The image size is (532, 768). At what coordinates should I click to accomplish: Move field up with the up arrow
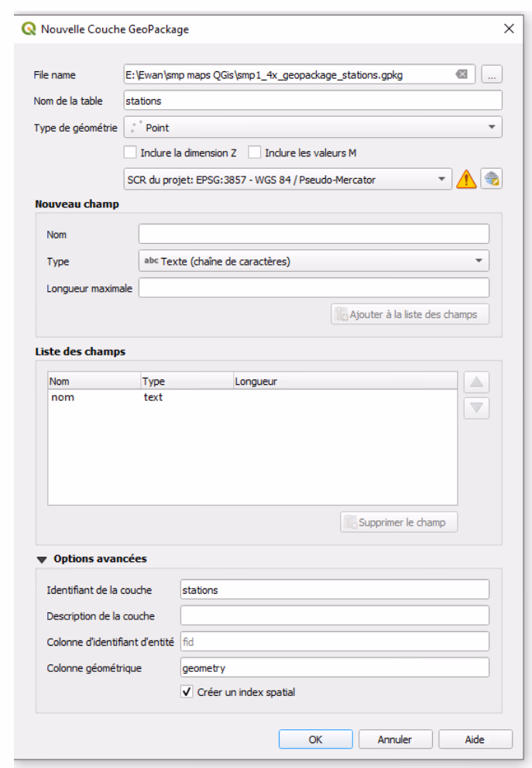tap(476, 382)
